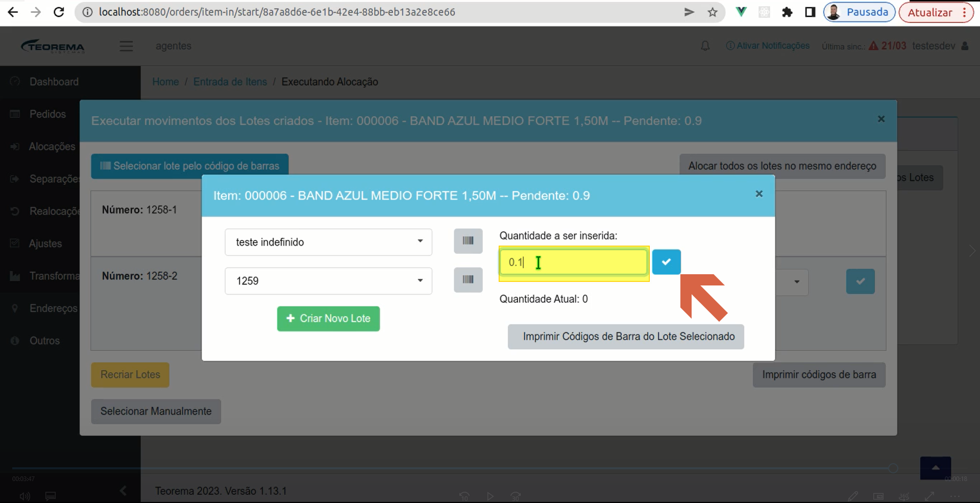The image size is (980, 503).
Task: Bookmark this page with the star
Action: [x=713, y=12]
